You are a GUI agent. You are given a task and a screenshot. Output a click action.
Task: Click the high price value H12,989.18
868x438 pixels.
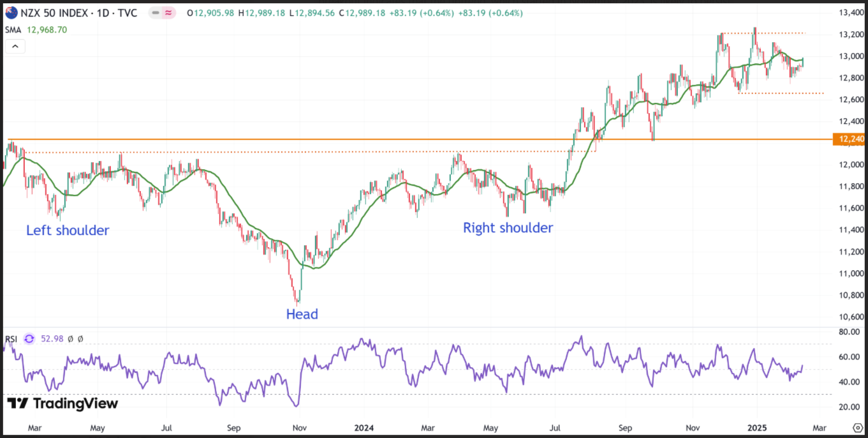click(x=262, y=13)
